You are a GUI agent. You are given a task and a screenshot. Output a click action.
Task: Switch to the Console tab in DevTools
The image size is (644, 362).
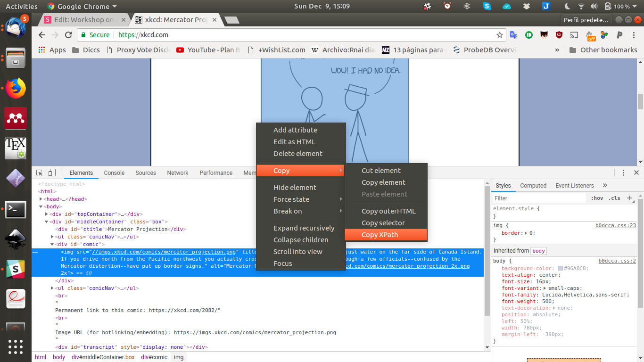tap(114, 173)
